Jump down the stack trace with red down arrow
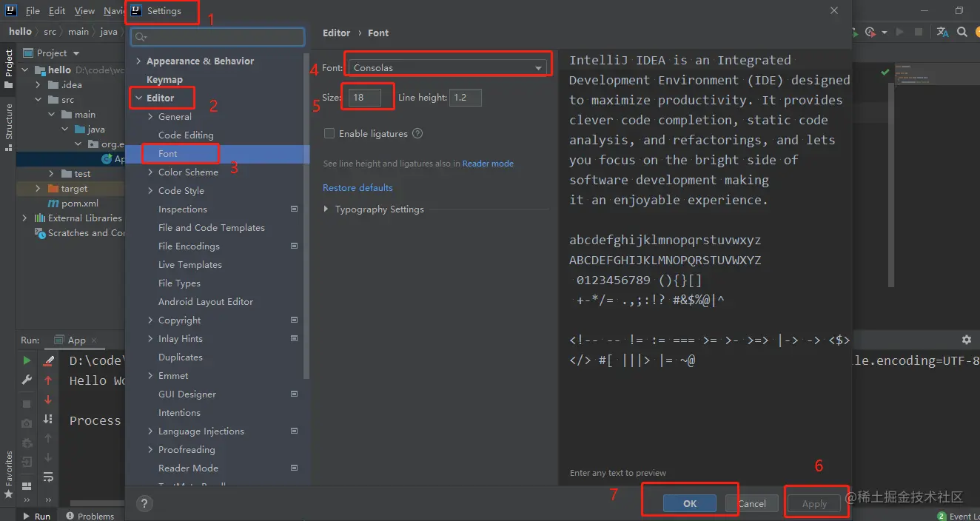This screenshot has width=980, height=521. pos(48,400)
